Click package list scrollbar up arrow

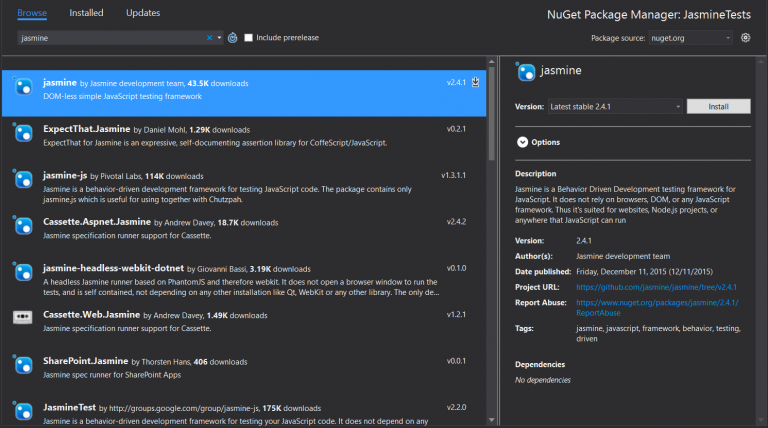[492, 62]
